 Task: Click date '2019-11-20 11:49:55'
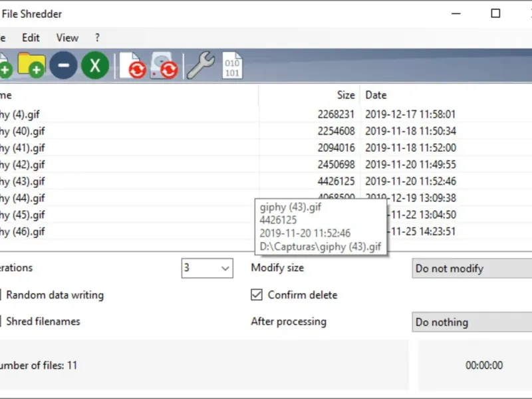click(x=410, y=164)
